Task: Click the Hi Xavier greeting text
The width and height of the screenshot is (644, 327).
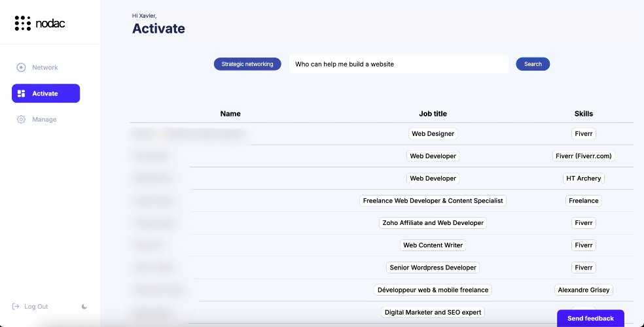Action: pyautogui.click(x=144, y=16)
